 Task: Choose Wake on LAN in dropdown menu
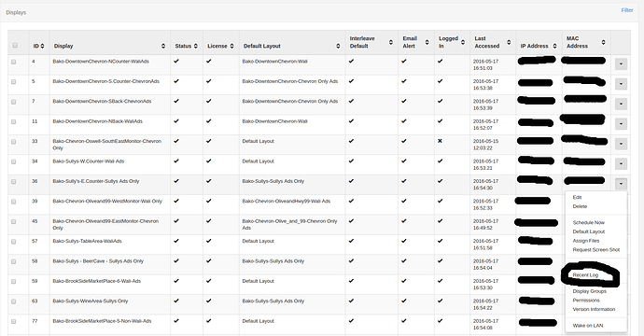click(588, 326)
